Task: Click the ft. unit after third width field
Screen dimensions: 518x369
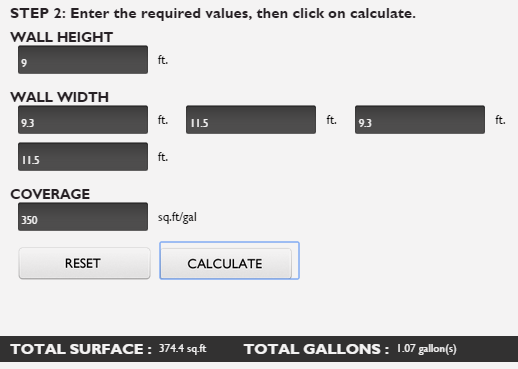Action: coord(500,120)
